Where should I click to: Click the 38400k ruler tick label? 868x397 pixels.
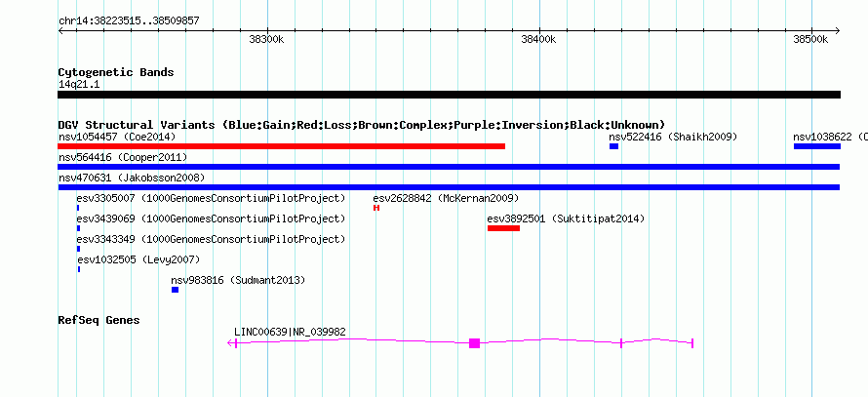click(538, 39)
